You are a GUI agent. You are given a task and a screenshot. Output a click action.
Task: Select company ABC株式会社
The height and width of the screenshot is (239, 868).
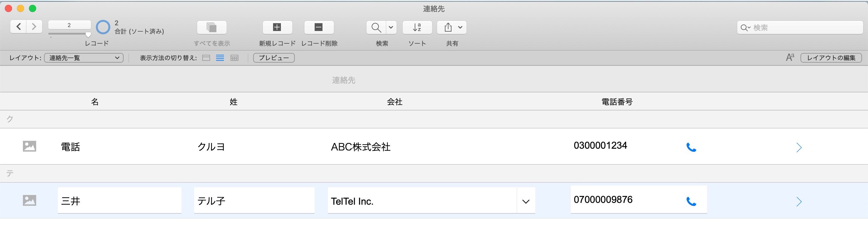tap(360, 147)
